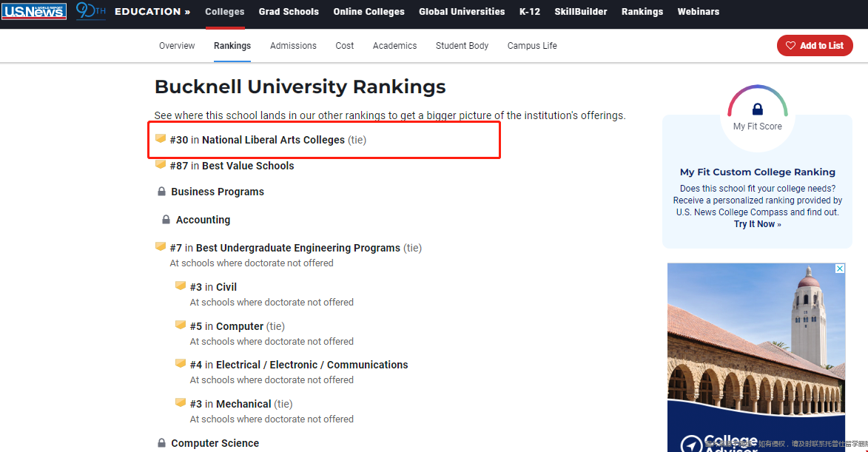Click the College Advisor compass logo
This screenshot has width=868, height=452.
coord(691,445)
